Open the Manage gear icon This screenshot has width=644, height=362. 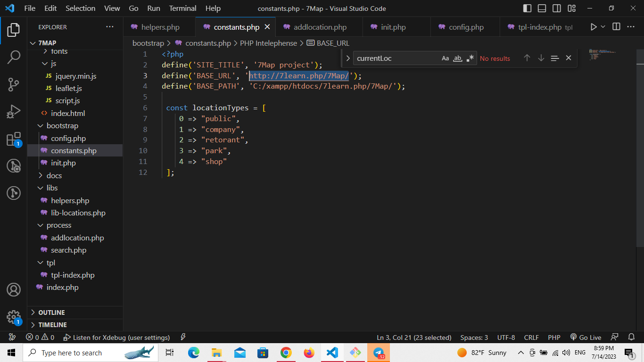tap(14, 317)
